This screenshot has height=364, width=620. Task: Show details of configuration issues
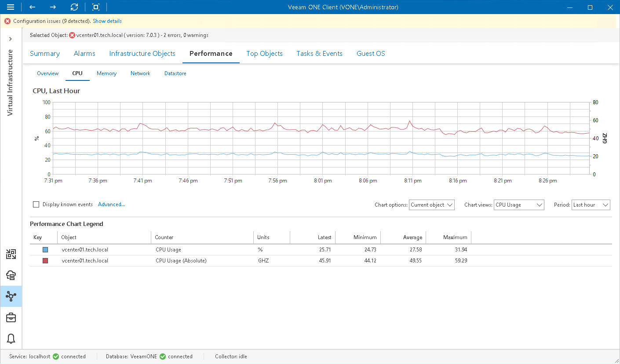pyautogui.click(x=107, y=21)
